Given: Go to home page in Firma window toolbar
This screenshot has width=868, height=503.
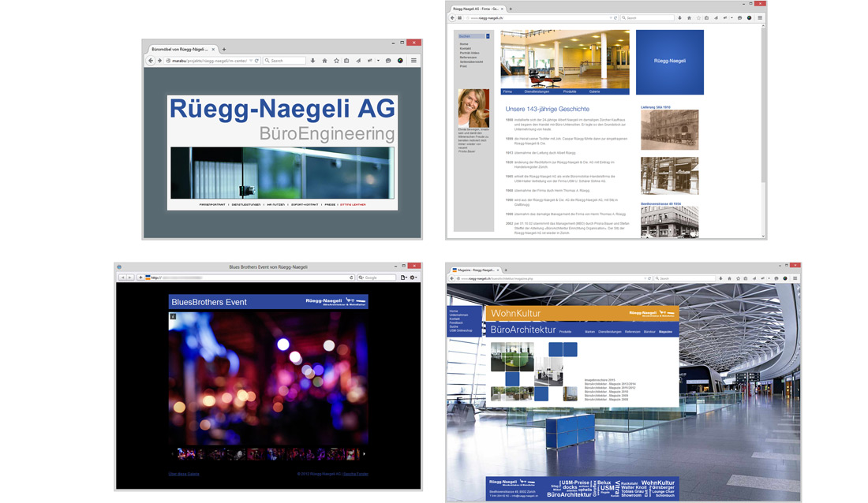Looking at the screenshot, I should (689, 17).
